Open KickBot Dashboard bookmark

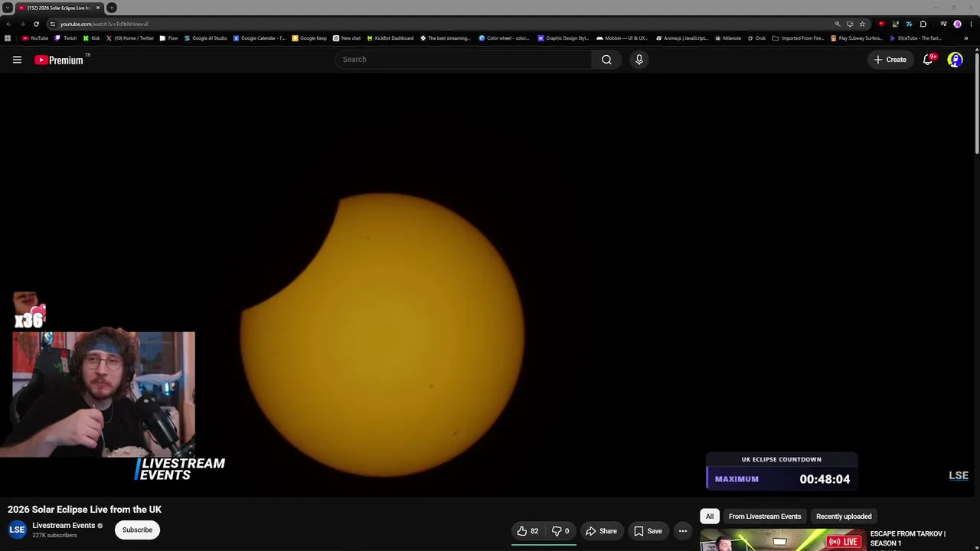click(390, 38)
